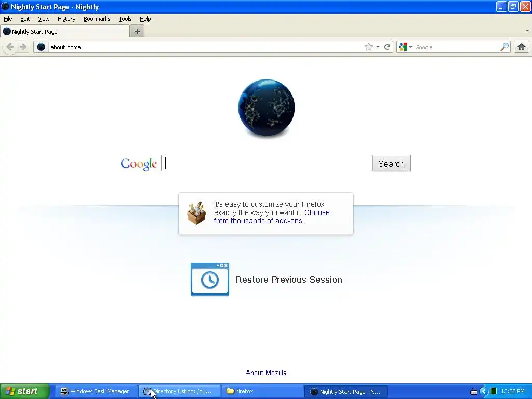Close the Nightly browser window
The height and width of the screenshot is (399, 532).
tap(526, 6)
